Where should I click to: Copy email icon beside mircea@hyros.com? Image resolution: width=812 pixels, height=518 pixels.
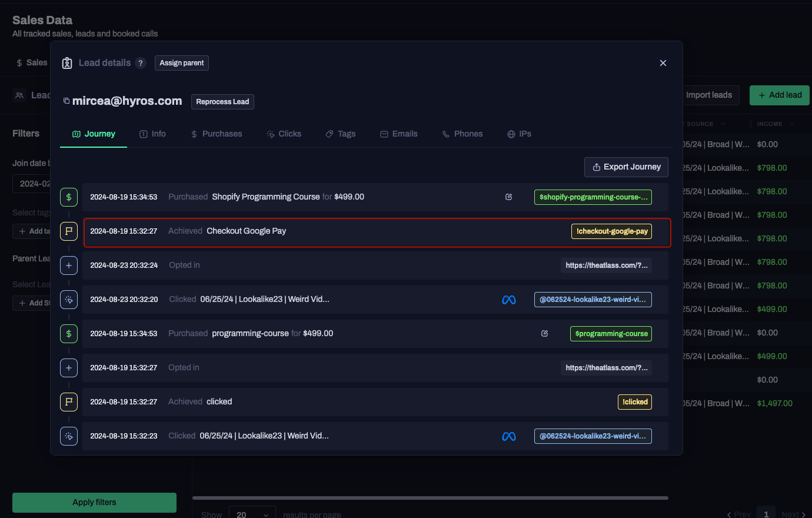click(x=66, y=101)
